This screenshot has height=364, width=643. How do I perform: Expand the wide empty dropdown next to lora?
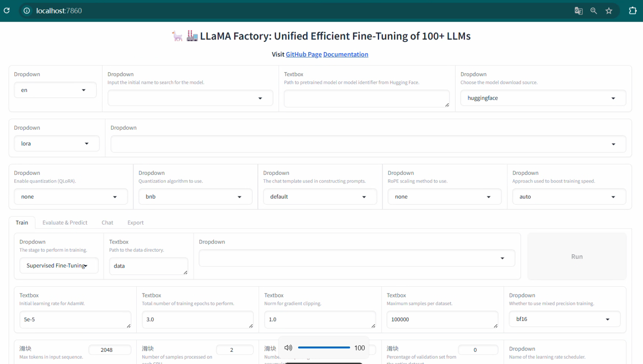[x=368, y=144]
